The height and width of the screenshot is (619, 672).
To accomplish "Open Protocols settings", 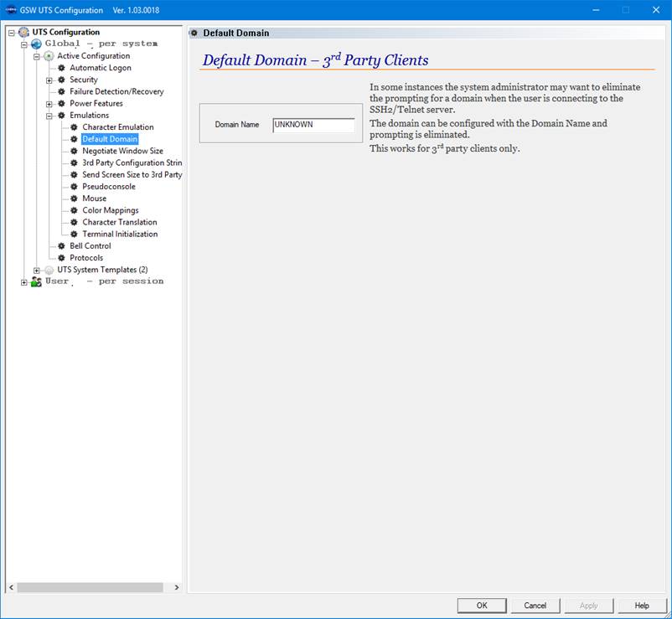I will [x=86, y=258].
